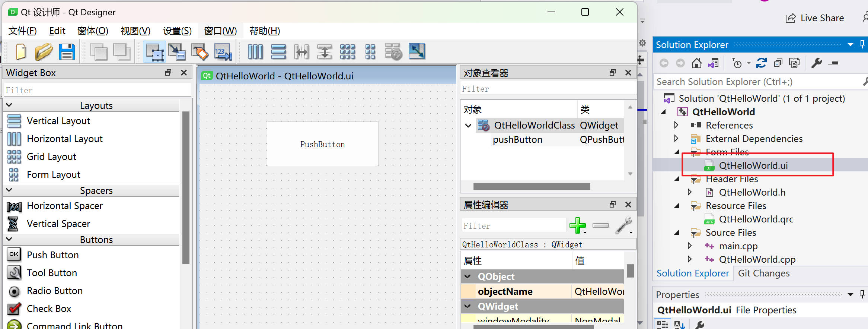The height and width of the screenshot is (329, 868).
Task: Click Widget Box vertical scrollbar
Action: (186, 187)
